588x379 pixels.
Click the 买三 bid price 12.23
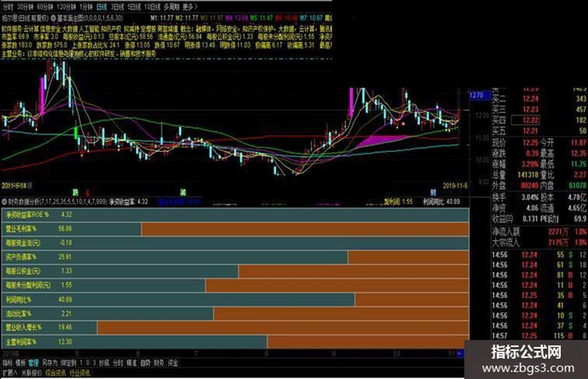coord(530,110)
